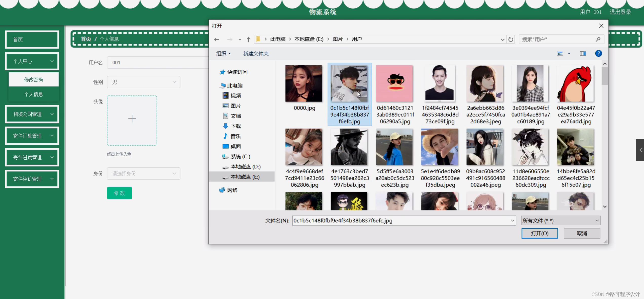
Task: Click the file list scrollbar down arrow
Action: [x=605, y=207]
